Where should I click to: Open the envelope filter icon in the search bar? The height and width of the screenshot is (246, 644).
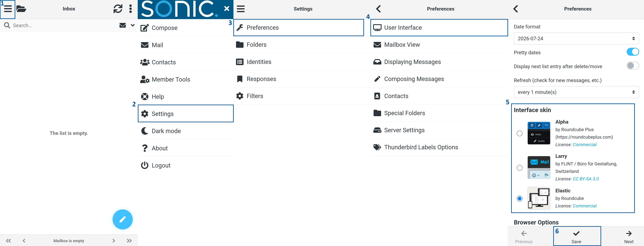(x=123, y=25)
